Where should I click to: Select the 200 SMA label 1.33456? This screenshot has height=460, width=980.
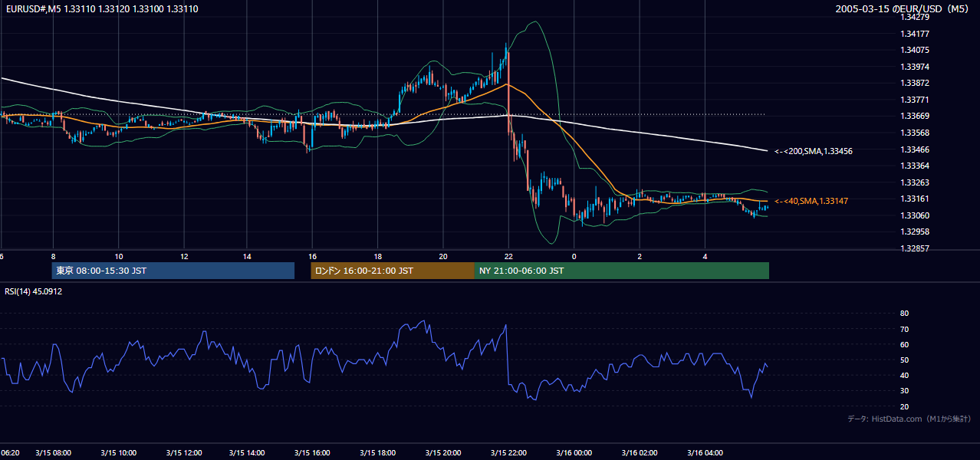(814, 151)
